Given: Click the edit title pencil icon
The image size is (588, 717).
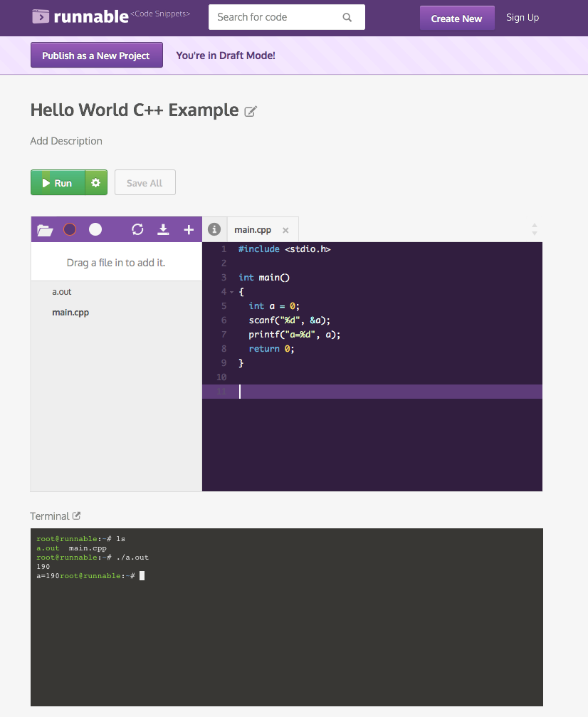Looking at the screenshot, I should point(251,111).
